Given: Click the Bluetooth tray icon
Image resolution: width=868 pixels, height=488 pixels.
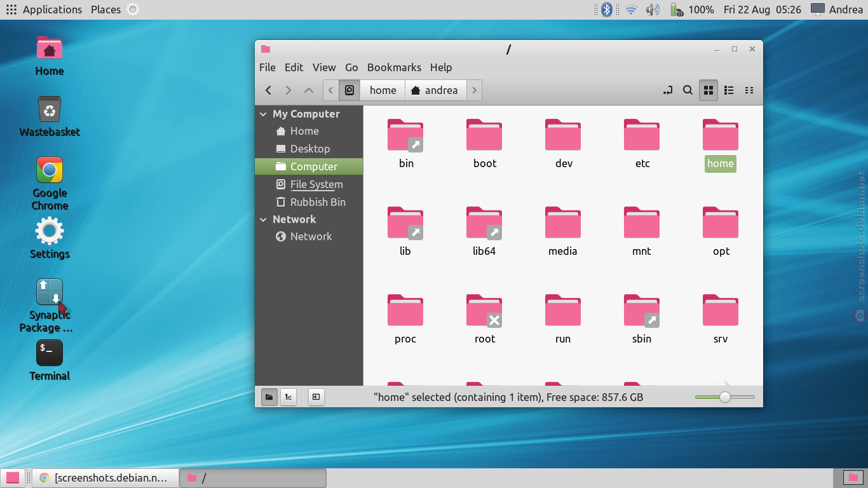Looking at the screenshot, I should click(x=607, y=10).
